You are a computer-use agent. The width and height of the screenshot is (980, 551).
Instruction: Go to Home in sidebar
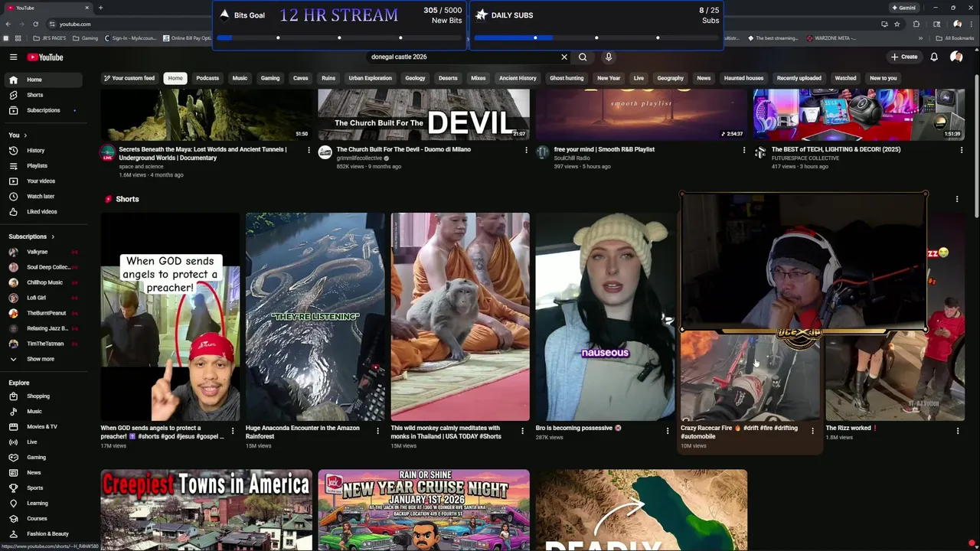click(44, 80)
